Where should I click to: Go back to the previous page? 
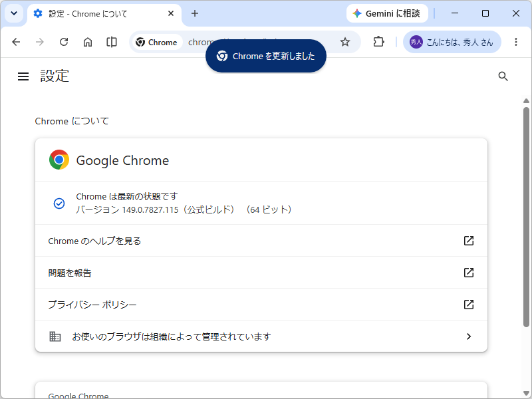click(x=16, y=42)
